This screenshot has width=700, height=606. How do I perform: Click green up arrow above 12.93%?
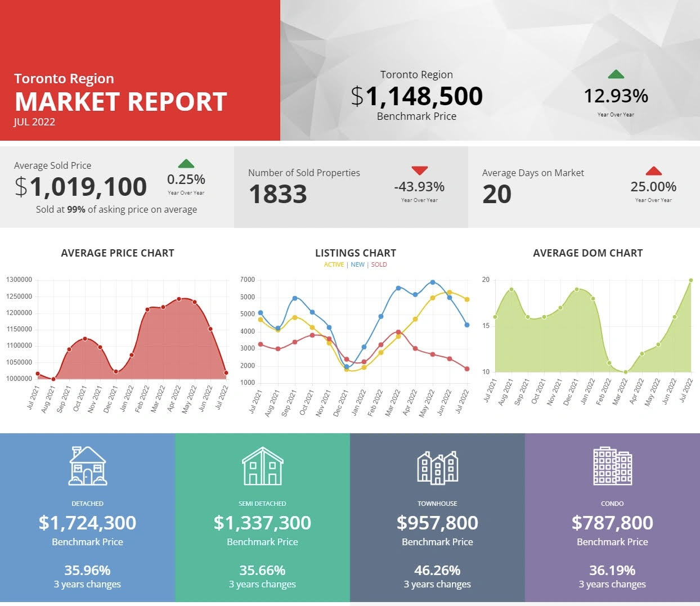pyautogui.click(x=616, y=74)
